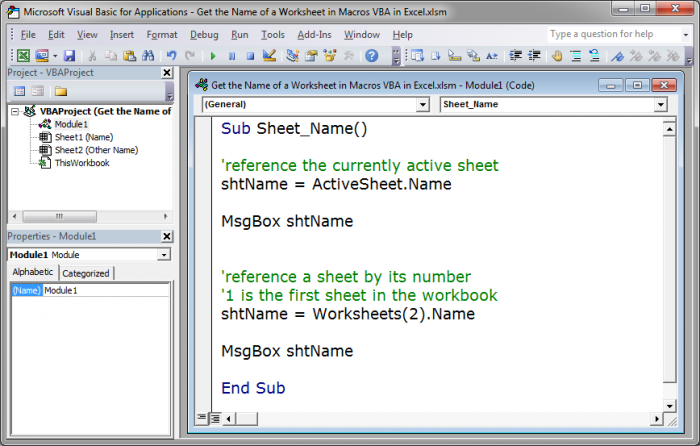The height and width of the screenshot is (446, 700).
Task: Toggle Bookmark using the blue flag icon
Action: (617, 56)
